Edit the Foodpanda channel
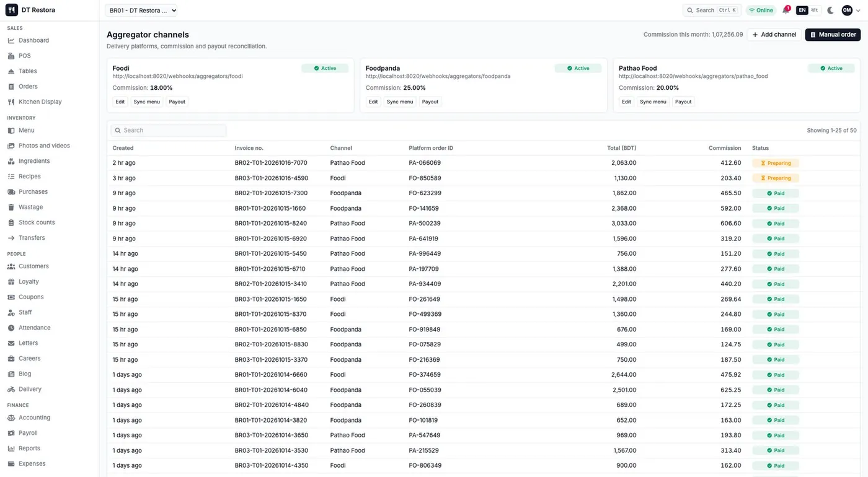Image resolution: width=868 pixels, height=477 pixels. coord(373,102)
